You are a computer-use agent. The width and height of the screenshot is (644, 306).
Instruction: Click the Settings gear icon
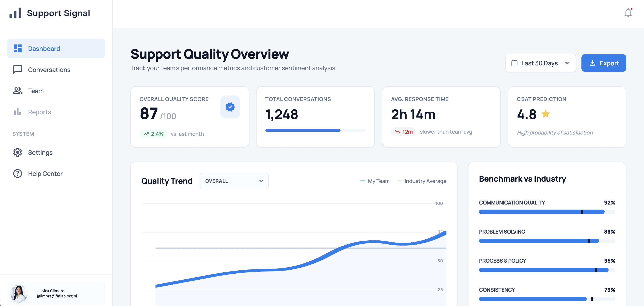[x=17, y=152]
